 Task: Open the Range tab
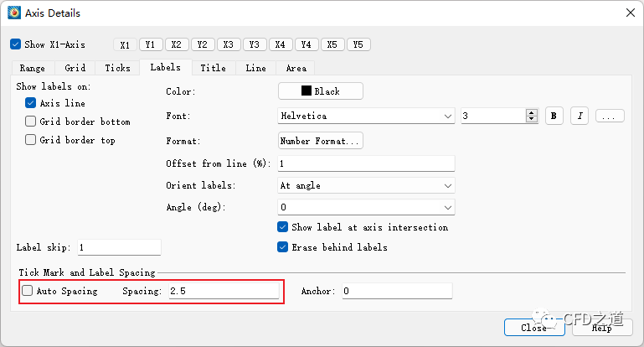click(32, 68)
